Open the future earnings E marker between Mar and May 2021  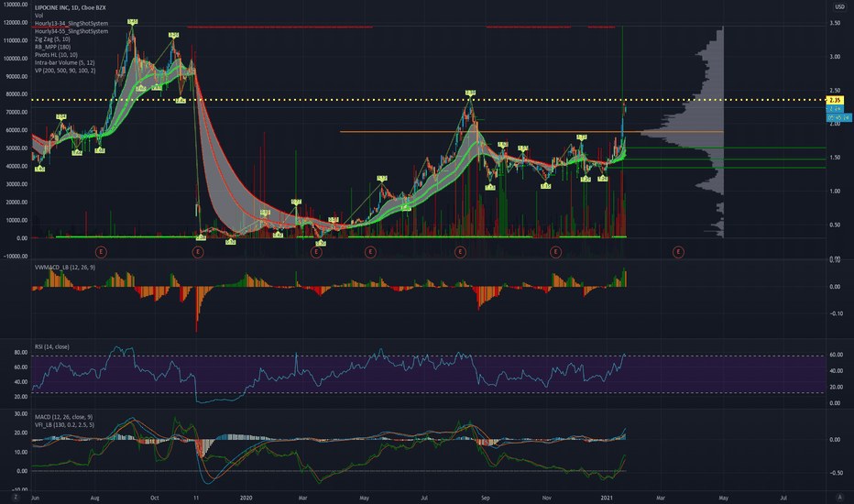click(678, 252)
